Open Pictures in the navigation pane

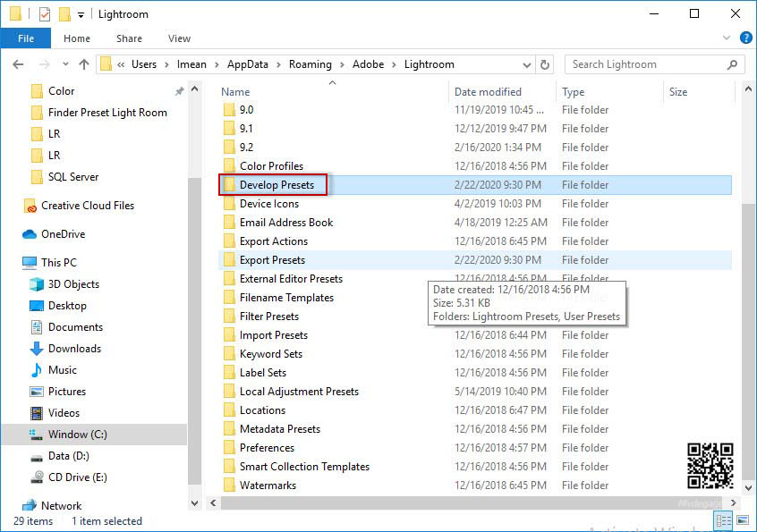tap(58, 391)
